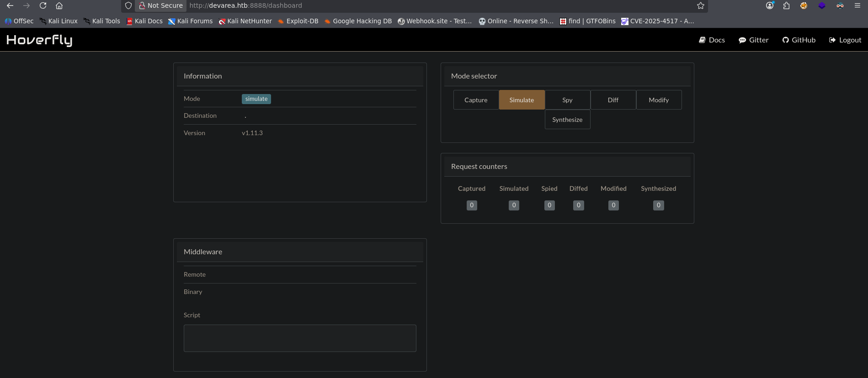Open the find | GTFOBins bookmark
The height and width of the screenshot is (378, 868).
588,21
